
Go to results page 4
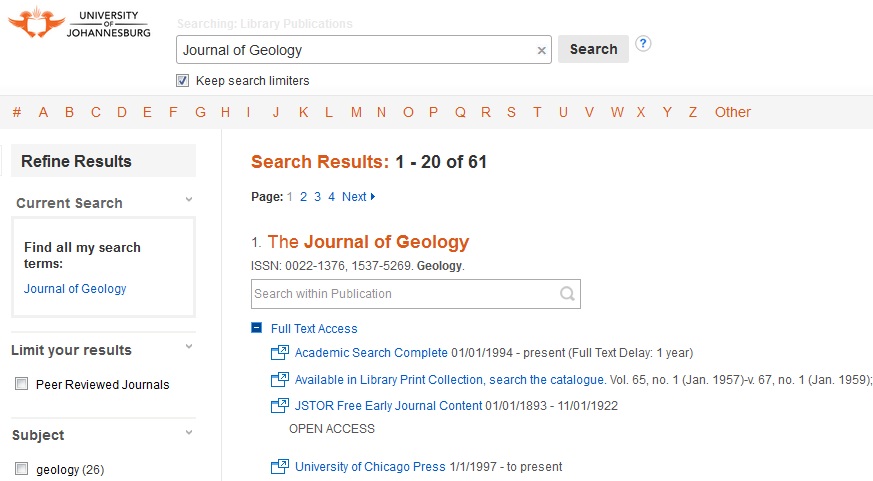(331, 197)
